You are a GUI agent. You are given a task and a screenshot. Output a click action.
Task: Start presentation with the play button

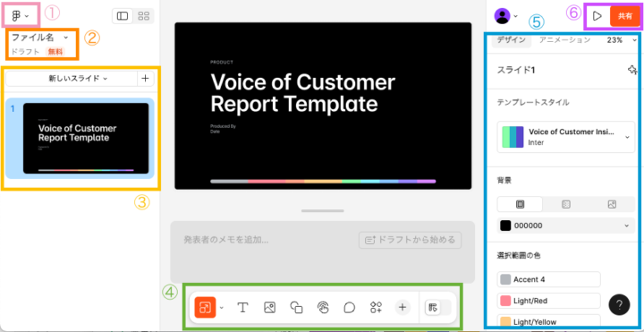point(597,16)
